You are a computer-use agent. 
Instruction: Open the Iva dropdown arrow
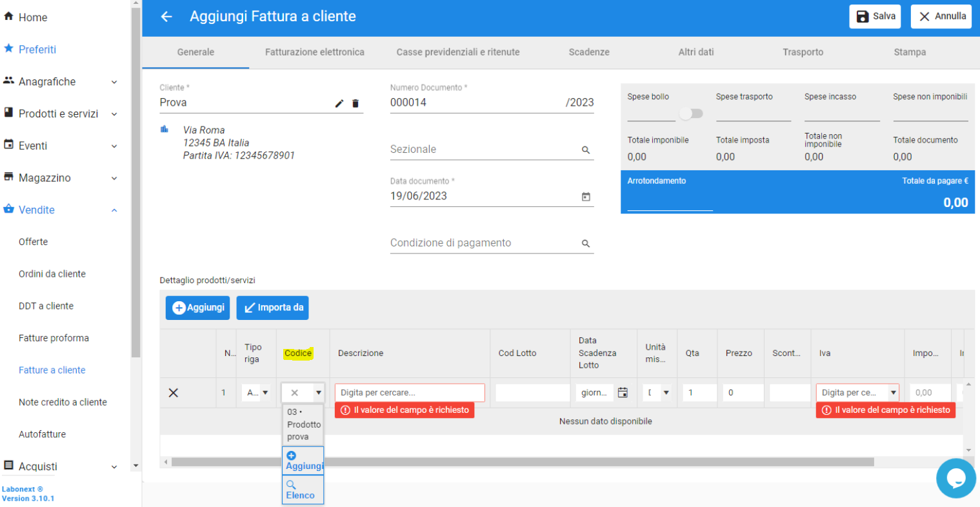tap(893, 393)
